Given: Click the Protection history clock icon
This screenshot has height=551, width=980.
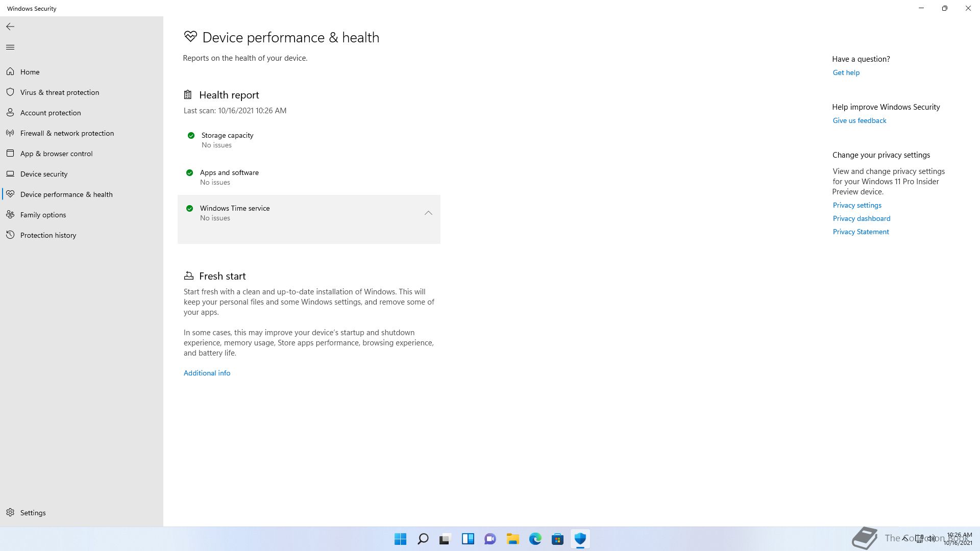Looking at the screenshot, I should [10, 235].
